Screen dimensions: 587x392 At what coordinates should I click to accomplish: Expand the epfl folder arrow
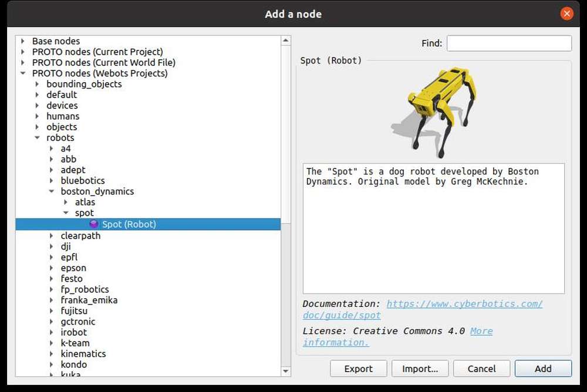click(x=51, y=257)
